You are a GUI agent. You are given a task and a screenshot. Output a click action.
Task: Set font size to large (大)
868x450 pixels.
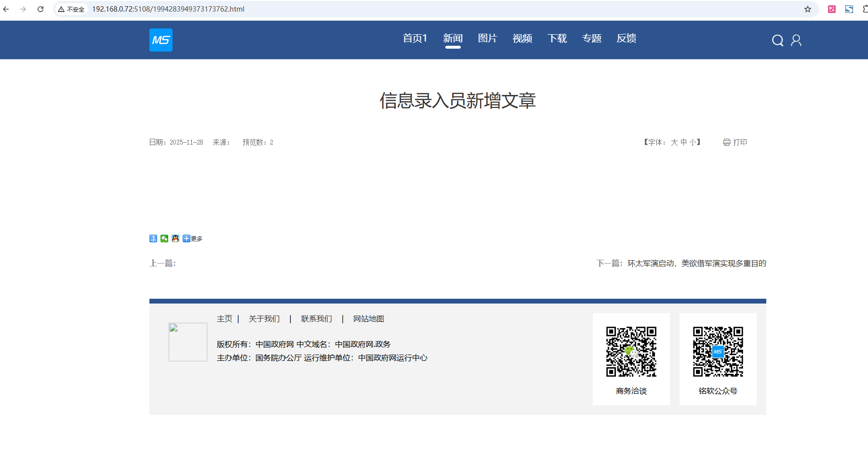tap(674, 142)
